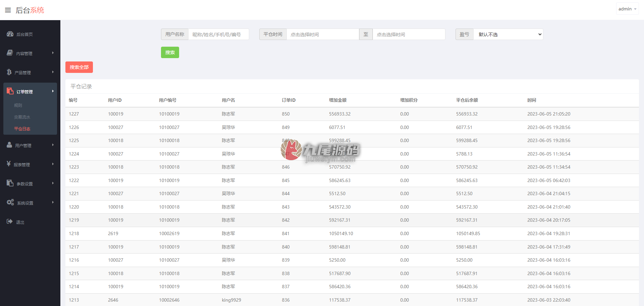The height and width of the screenshot is (306, 644).
Task: Click the 产品管理 bitcoin icon
Action: [x=9, y=72]
